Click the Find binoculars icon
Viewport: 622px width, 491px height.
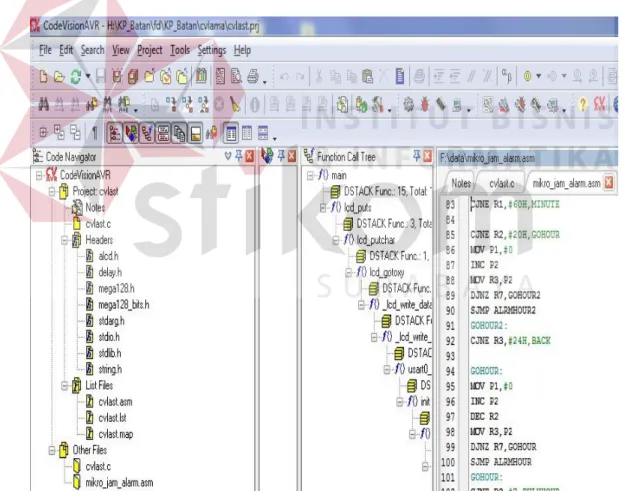[x=44, y=104]
